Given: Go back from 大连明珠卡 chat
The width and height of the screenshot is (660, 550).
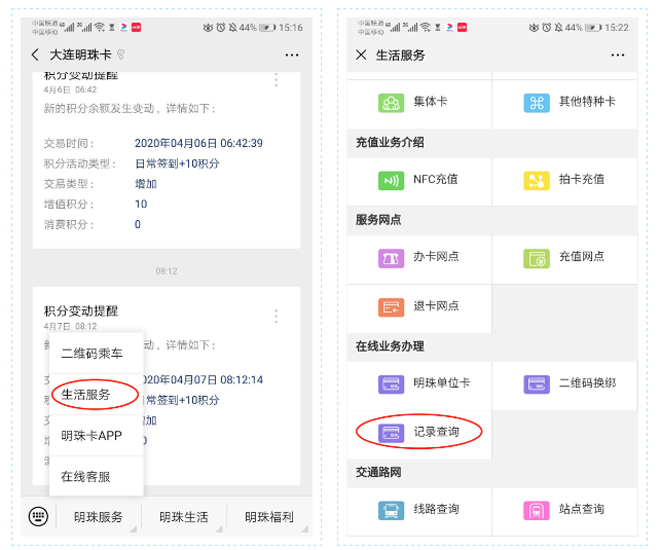Looking at the screenshot, I should [36, 55].
